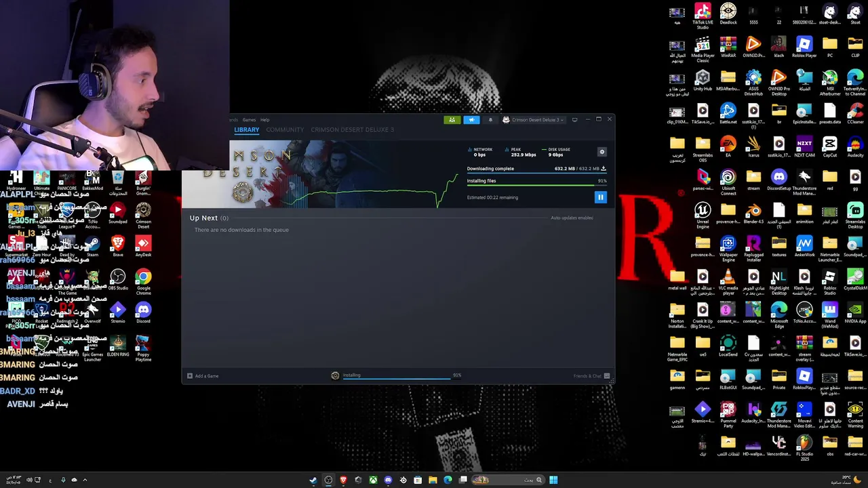This screenshot has height=488, width=868.
Task: Open Content Warning desktop icon
Action: (x=855, y=415)
